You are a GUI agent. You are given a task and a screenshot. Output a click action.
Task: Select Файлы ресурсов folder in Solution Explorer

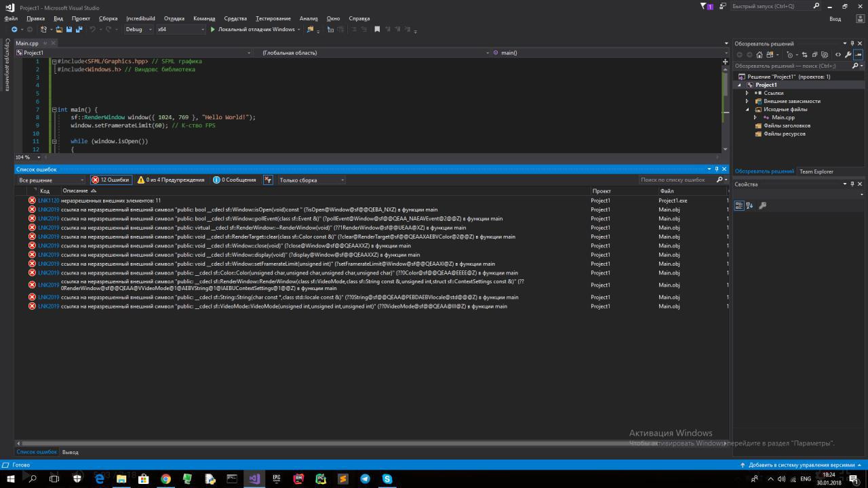click(784, 134)
